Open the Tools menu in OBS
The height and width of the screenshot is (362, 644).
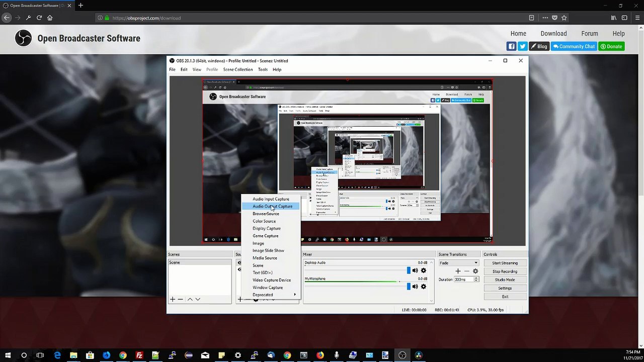coord(263,69)
